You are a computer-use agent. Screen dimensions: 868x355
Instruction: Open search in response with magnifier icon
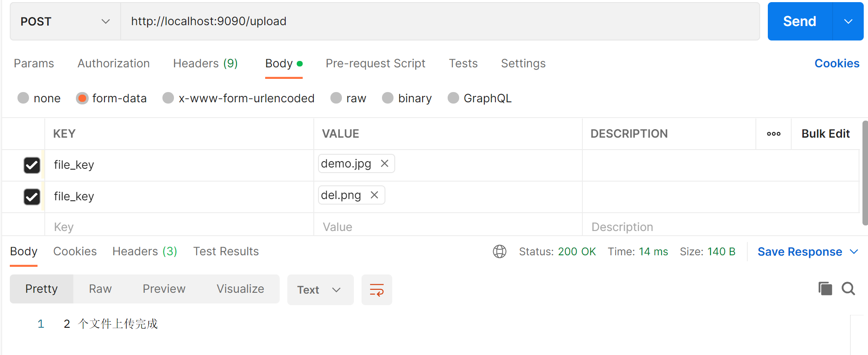848,289
